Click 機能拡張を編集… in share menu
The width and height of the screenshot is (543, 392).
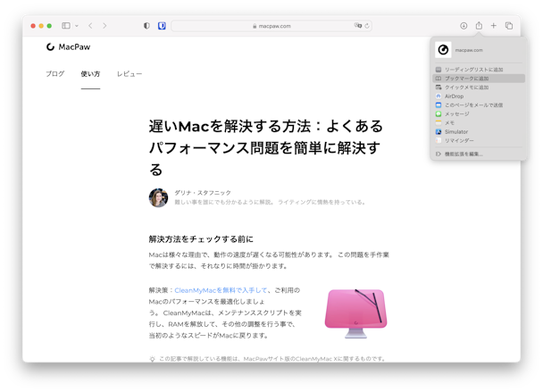click(479, 154)
